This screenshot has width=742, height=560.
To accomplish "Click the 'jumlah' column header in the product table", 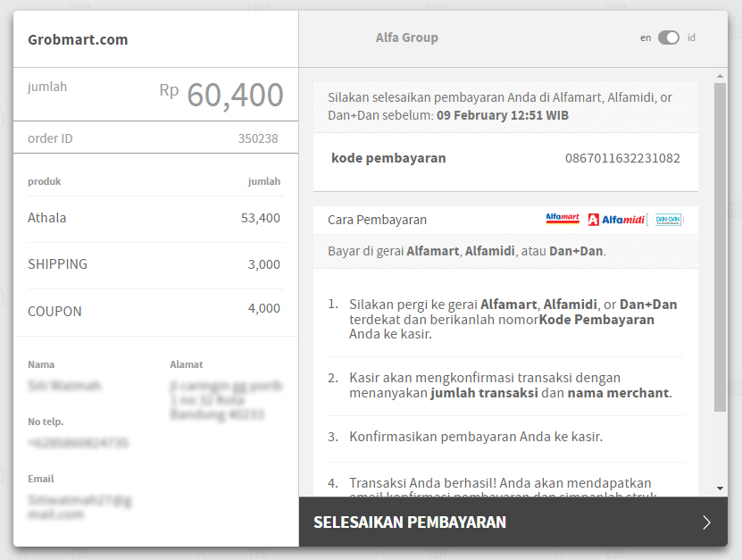I will click(264, 182).
